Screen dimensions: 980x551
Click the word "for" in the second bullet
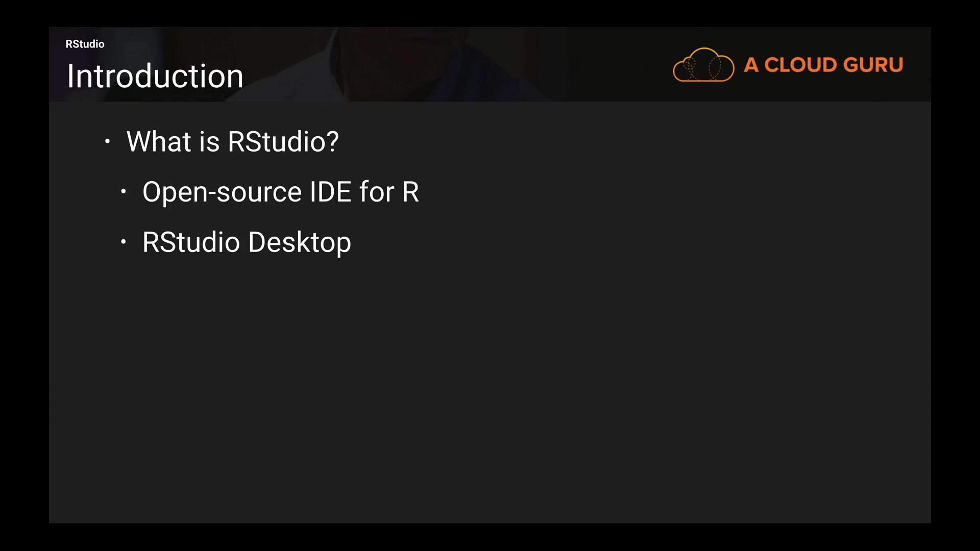377,192
